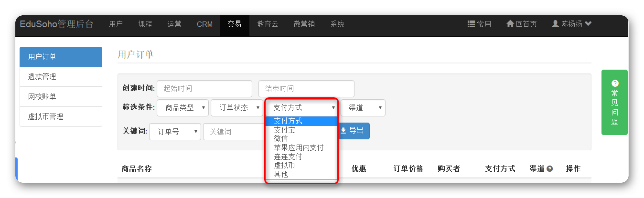
Task: Pick 虚拟币 from the dropdown list
Action: [284, 165]
